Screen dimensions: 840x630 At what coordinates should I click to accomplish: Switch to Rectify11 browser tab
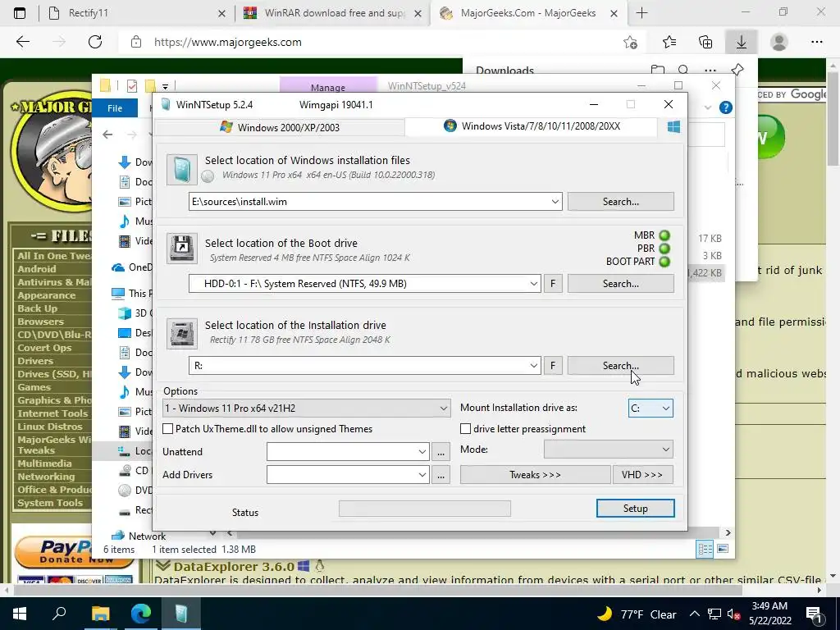(x=137, y=13)
